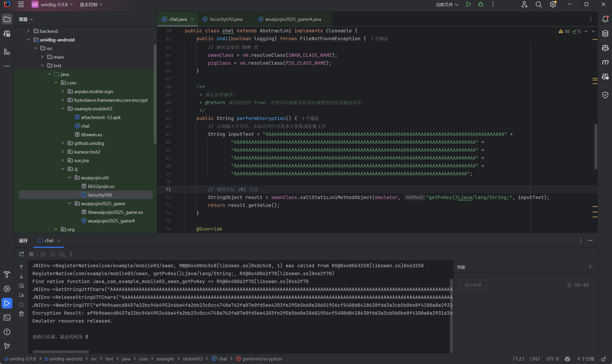Open the Maven tool window
This screenshot has width=612, height=364.
click(605, 62)
